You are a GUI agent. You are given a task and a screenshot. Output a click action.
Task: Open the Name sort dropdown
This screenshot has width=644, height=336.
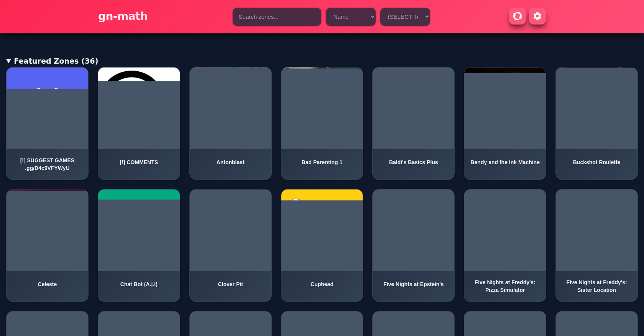click(350, 17)
